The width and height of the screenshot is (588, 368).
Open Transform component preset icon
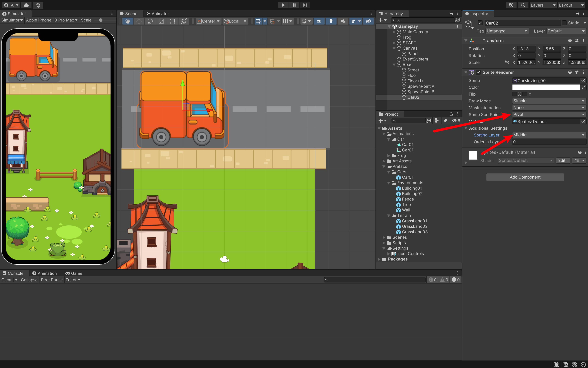point(577,41)
